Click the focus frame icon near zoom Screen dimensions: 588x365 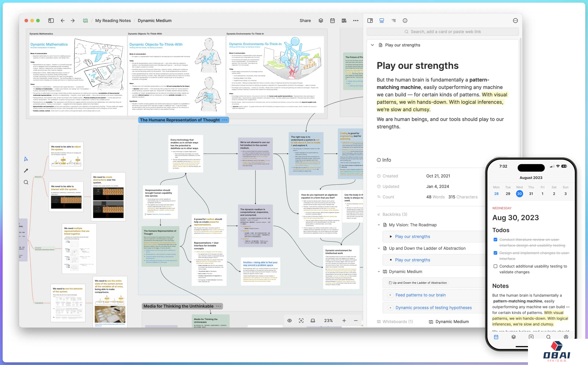301,320
